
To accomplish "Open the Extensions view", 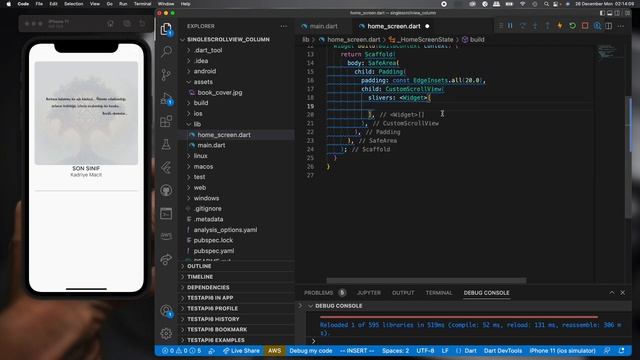I will [x=166, y=121].
